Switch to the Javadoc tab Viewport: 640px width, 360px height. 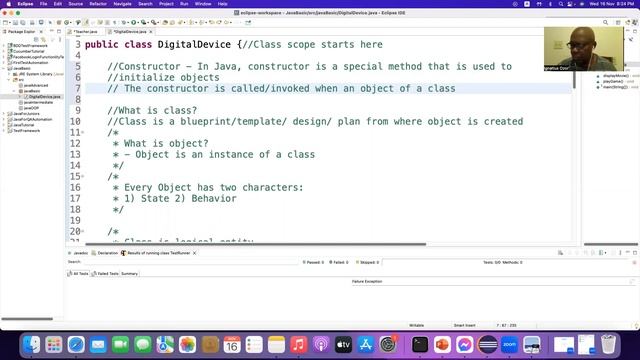coord(78,253)
